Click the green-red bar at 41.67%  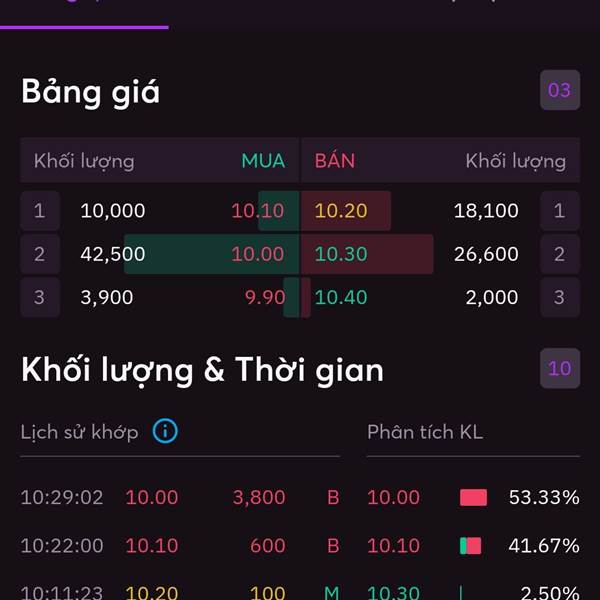click(470, 546)
